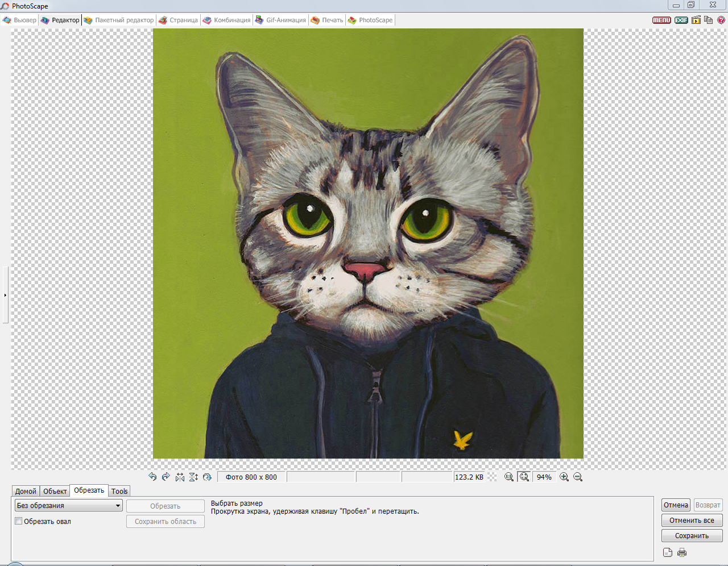
Task: Click the copy pages icon
Action: click(x=708, y=20)
